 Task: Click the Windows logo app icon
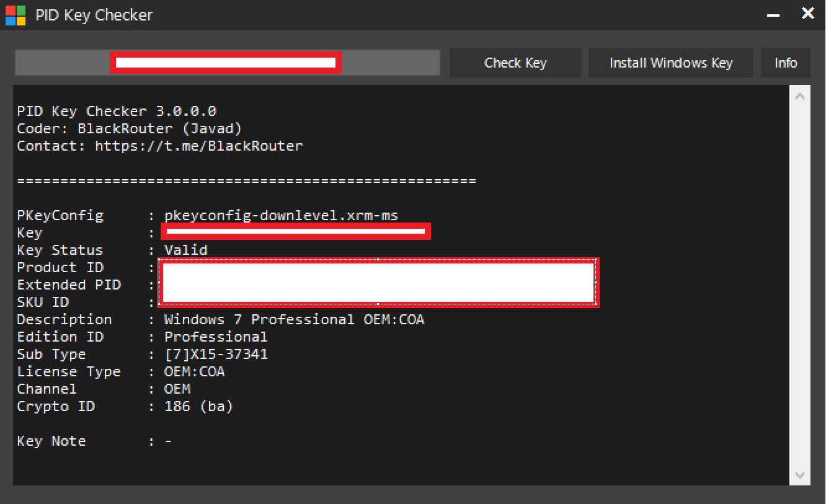pos(16,15)
